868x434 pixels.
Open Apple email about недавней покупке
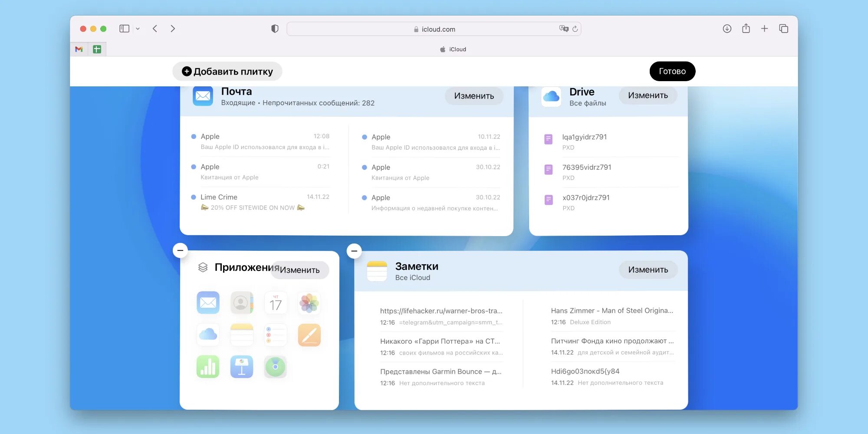(431, 203)
